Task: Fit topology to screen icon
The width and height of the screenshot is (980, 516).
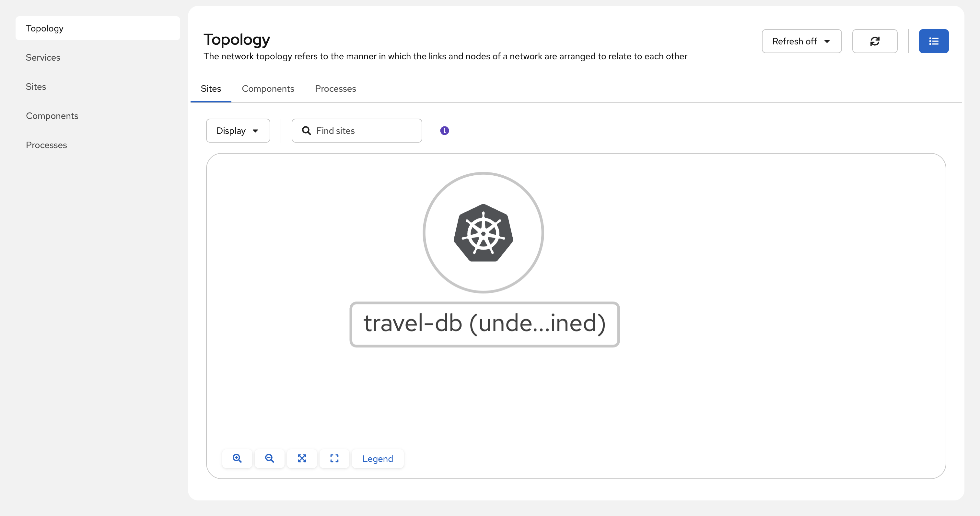Action: pyautogui.click(x=302, y=459)
